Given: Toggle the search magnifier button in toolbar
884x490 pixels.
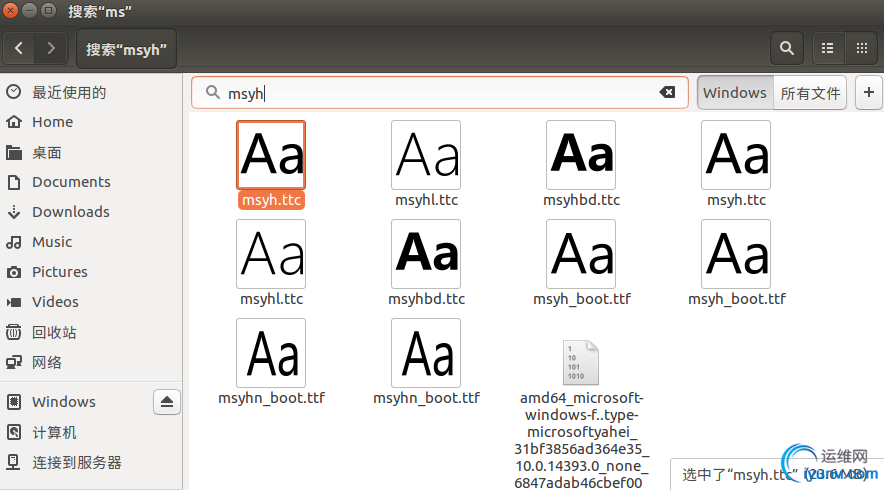Looking at the screenshot, I should click(786, 48).
